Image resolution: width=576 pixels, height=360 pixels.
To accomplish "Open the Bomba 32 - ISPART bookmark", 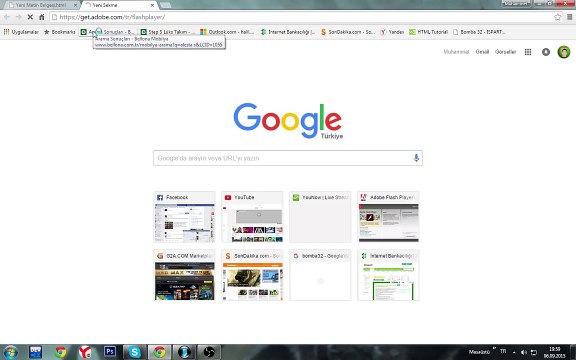I will click(479, 32).
